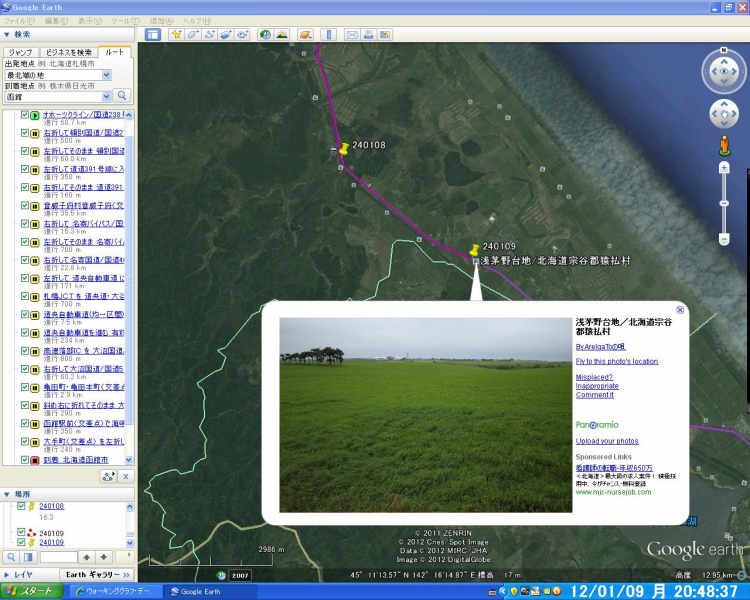The width and height of the screenshot is (750, 600).
Task: Record a tour with the camera icon
Action: (x=243, y=34)
